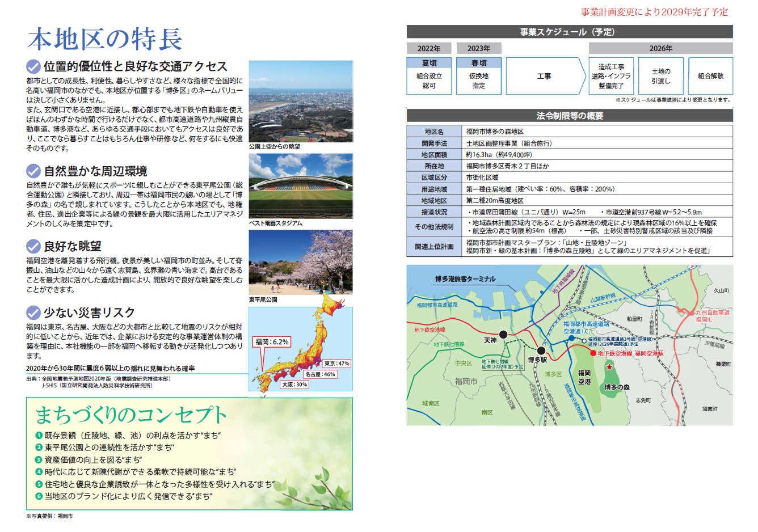Click the 久山町 map label

pos(721,291)
